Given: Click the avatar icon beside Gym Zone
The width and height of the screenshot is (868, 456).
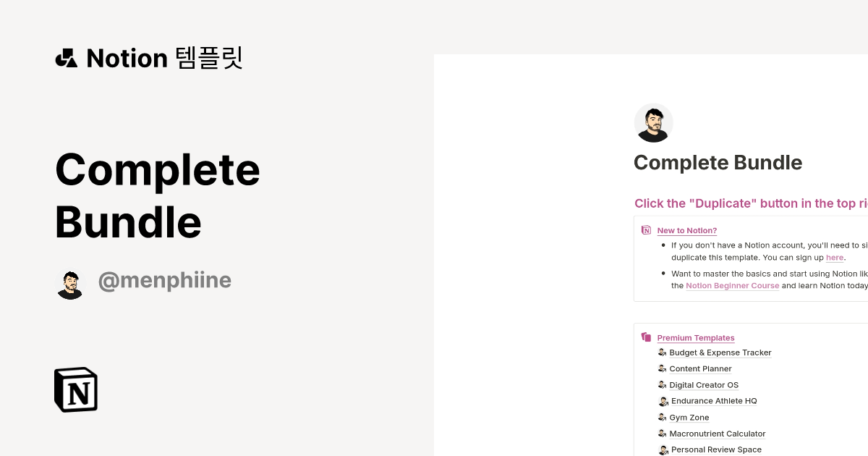Looking at the screenshot, I should tap(663, 417).
